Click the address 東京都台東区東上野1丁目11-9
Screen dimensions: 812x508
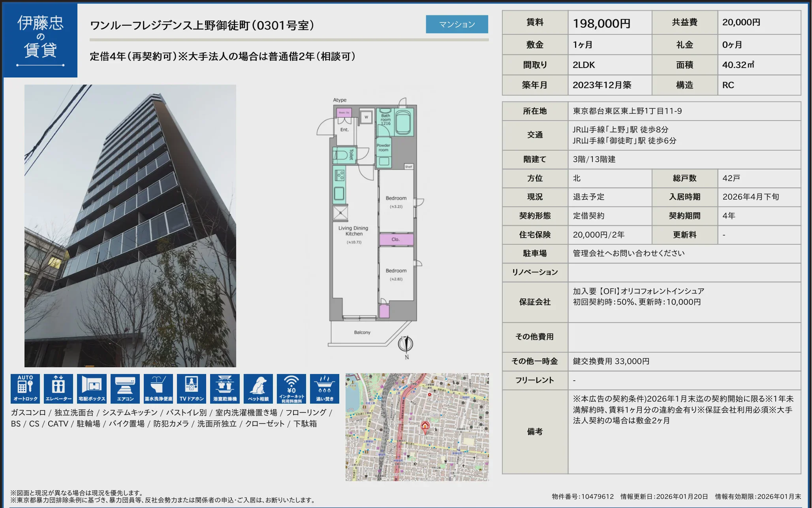[x=627, y=111]
